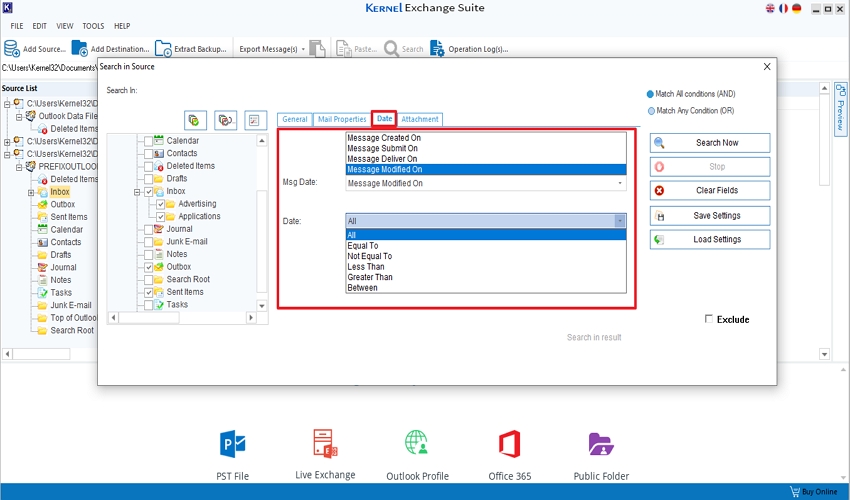This screenshot has width=850, height=500.
Task: Click the Load Settings button
Action: point(710,239)
